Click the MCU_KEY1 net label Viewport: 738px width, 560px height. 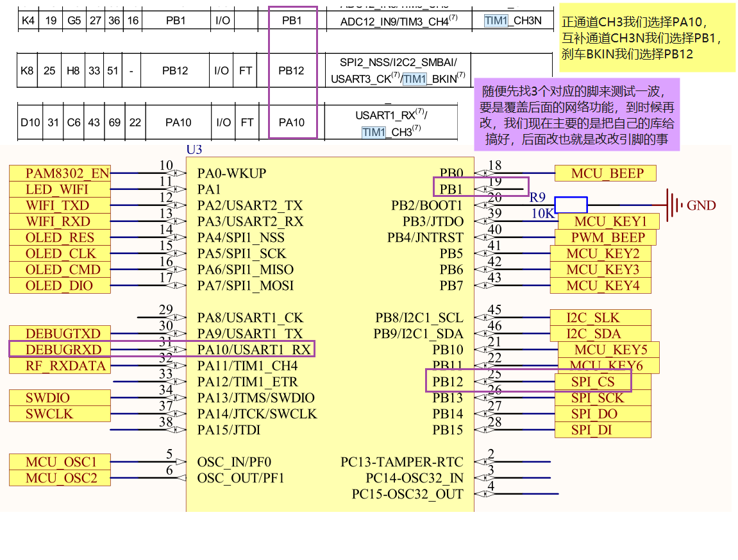(x=608, y=221)
